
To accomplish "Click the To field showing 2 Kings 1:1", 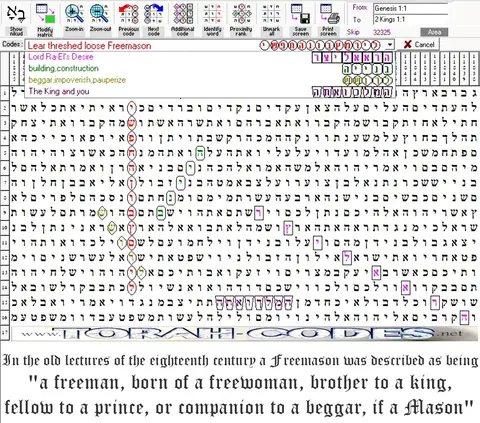I will pos(410,19).
